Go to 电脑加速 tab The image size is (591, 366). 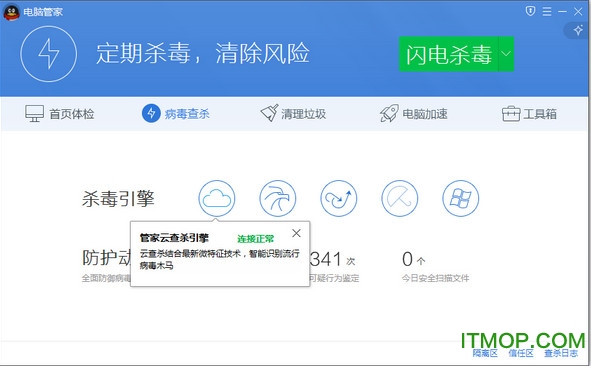[x=413, y=113]
